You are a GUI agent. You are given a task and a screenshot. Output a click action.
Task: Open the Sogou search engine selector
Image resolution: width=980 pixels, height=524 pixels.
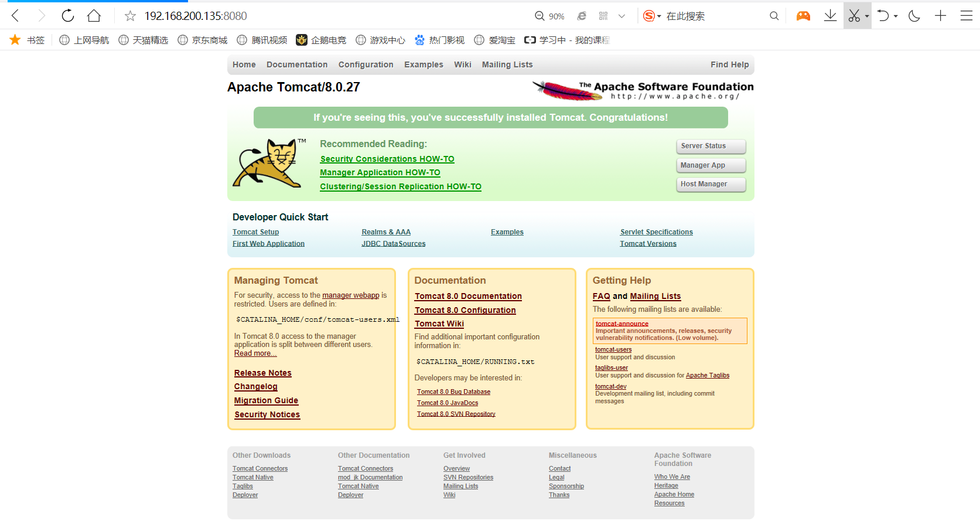[x=652, y=16]
